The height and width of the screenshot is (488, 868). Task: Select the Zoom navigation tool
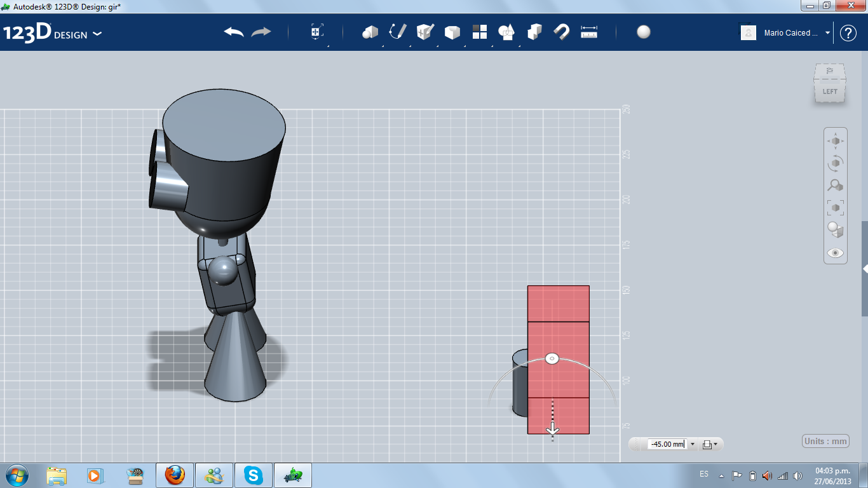pos(836,186)
